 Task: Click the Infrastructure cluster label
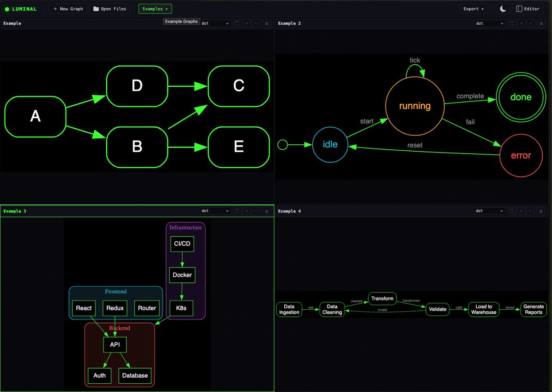pos(185,227)
